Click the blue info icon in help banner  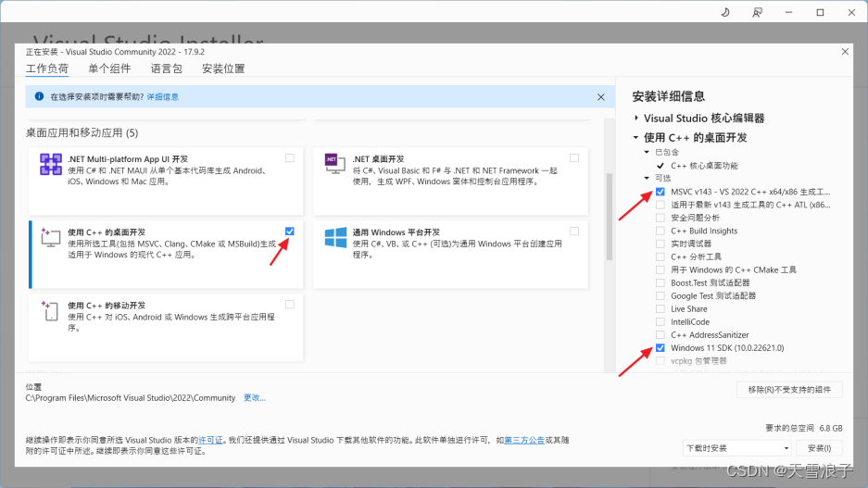point(39,96)
